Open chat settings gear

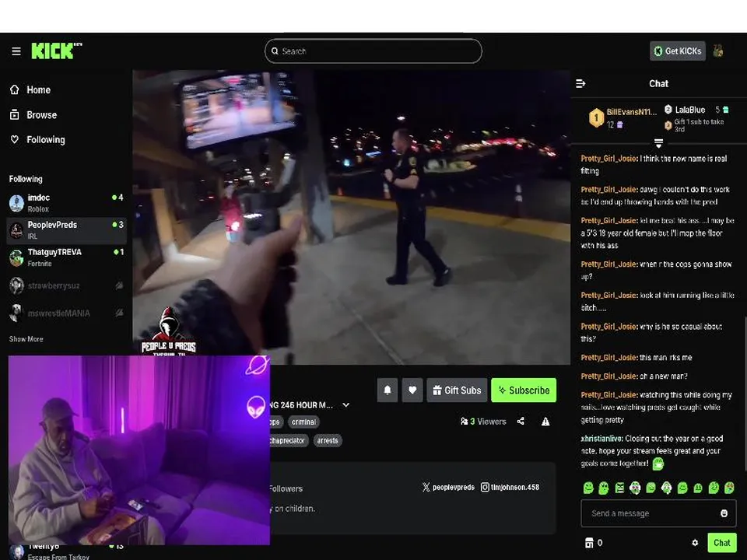(695, 542)
